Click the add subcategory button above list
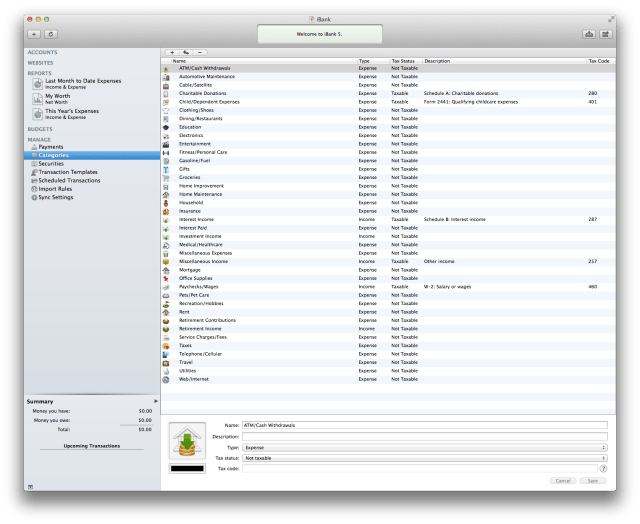The height and width of the screenshot is (524, 640). tap(186, 51)
